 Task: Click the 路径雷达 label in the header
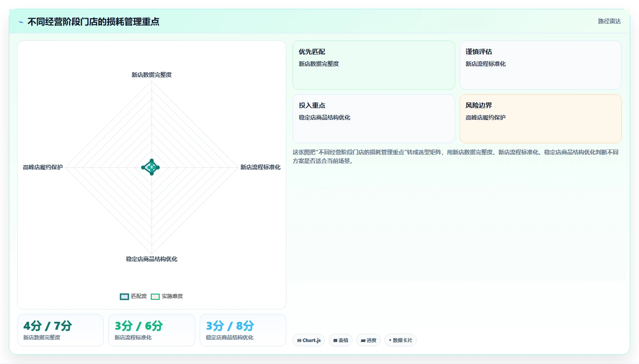pyautogui.click(x=609, y=21)
